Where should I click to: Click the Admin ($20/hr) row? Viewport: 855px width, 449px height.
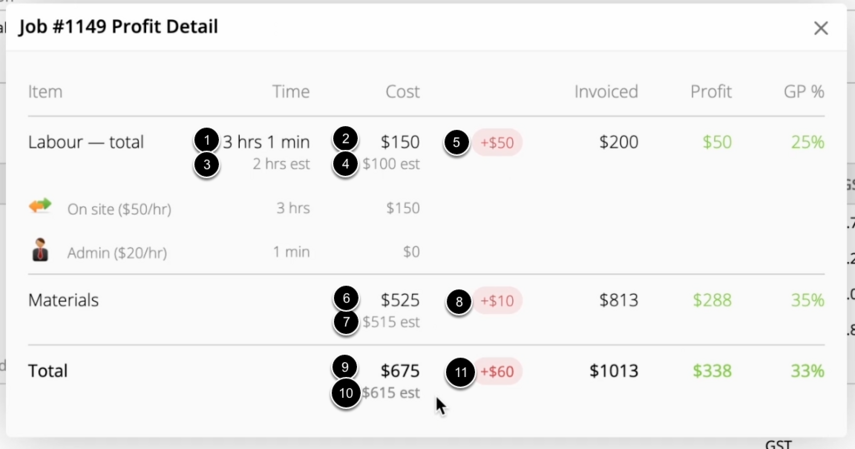pyautogui.click(x=224, y=252)
